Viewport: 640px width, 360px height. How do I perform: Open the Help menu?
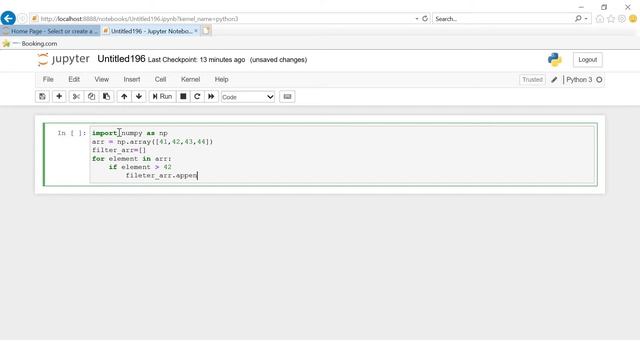click(221, 80)
